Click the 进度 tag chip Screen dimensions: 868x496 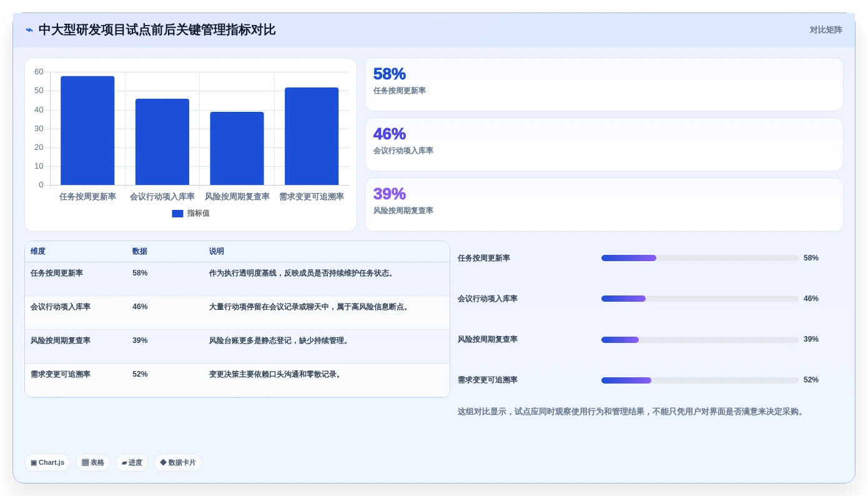[132, 462]
